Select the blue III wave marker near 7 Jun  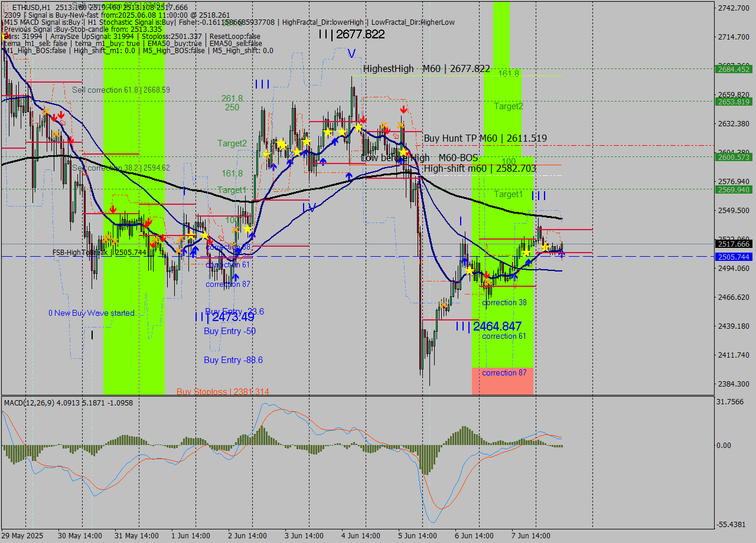pyautogui.click(x=539, y=196)
